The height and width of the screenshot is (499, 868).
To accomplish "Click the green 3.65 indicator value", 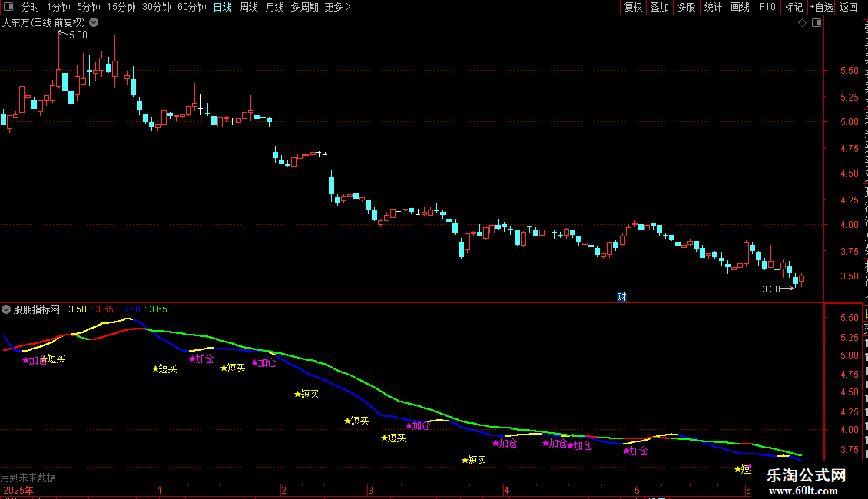I will point(158,310).
